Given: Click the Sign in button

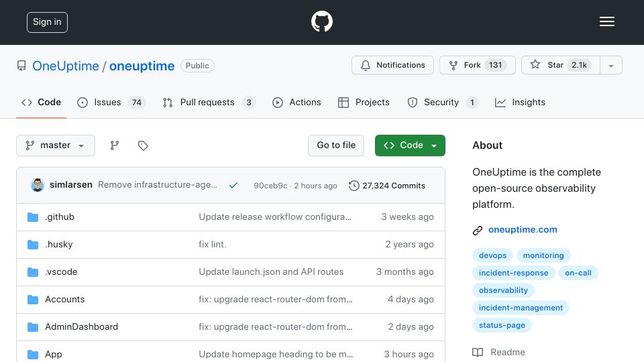Looking at the screenshot, I should [47, 22].
